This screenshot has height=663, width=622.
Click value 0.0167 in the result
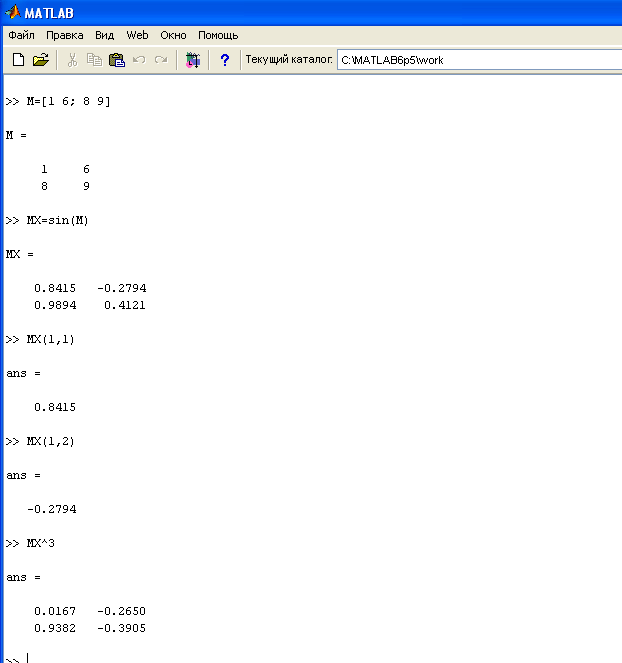(55, 611)
